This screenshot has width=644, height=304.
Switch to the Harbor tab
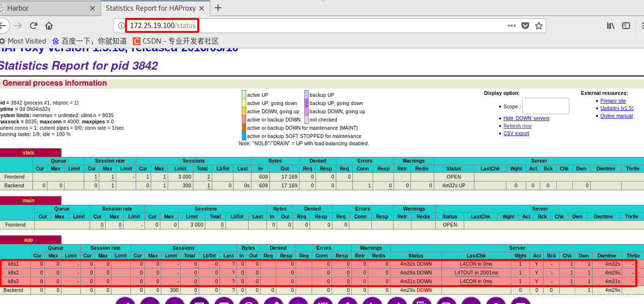coord(47,8)
